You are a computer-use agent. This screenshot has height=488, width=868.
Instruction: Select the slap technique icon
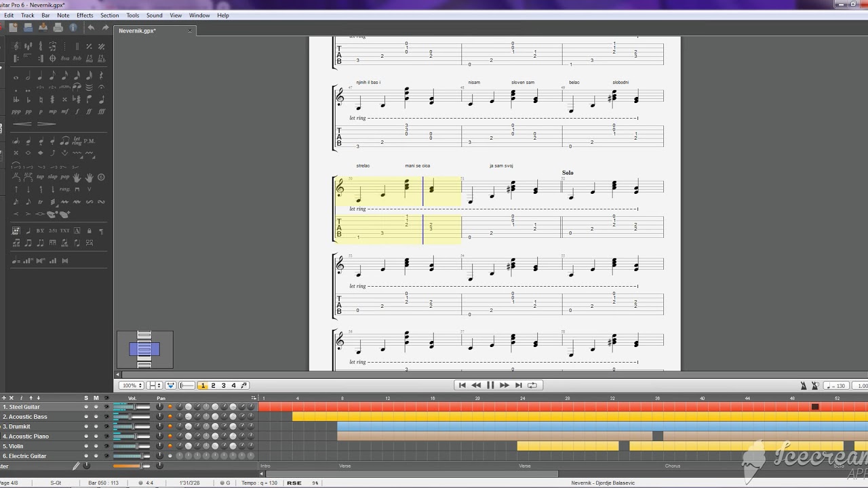[x=52, y=177]
